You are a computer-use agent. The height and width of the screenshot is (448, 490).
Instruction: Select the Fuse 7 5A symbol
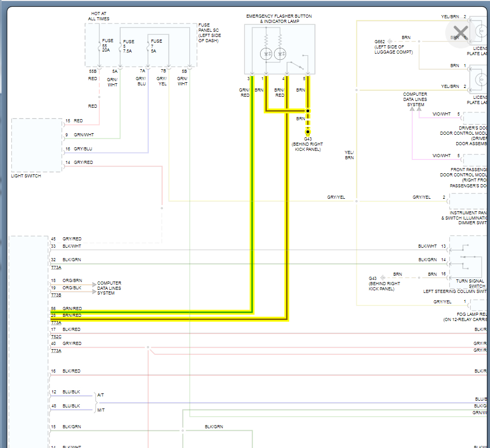tap(149, 47)
